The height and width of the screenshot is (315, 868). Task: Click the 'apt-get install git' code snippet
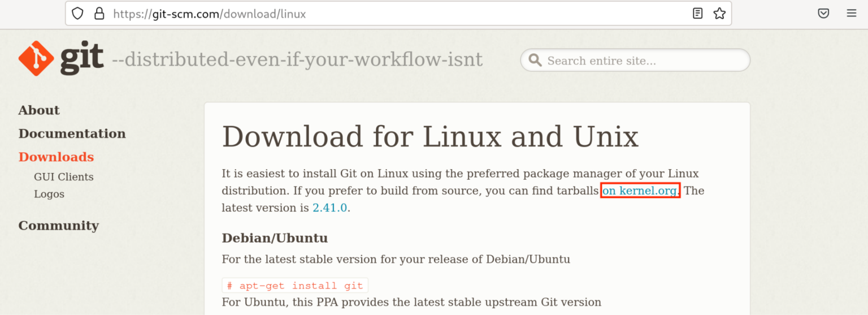coord(295,286)
